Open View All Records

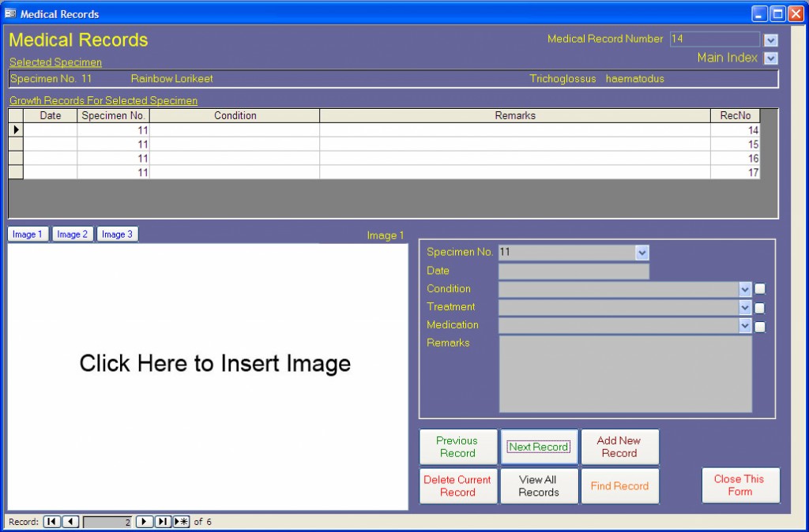[539, 485]
